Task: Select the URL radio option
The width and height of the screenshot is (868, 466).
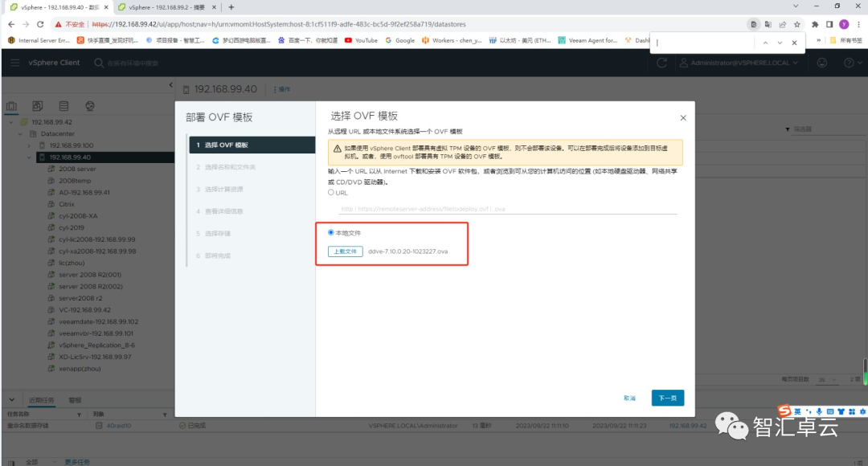Action: point(331,193)
